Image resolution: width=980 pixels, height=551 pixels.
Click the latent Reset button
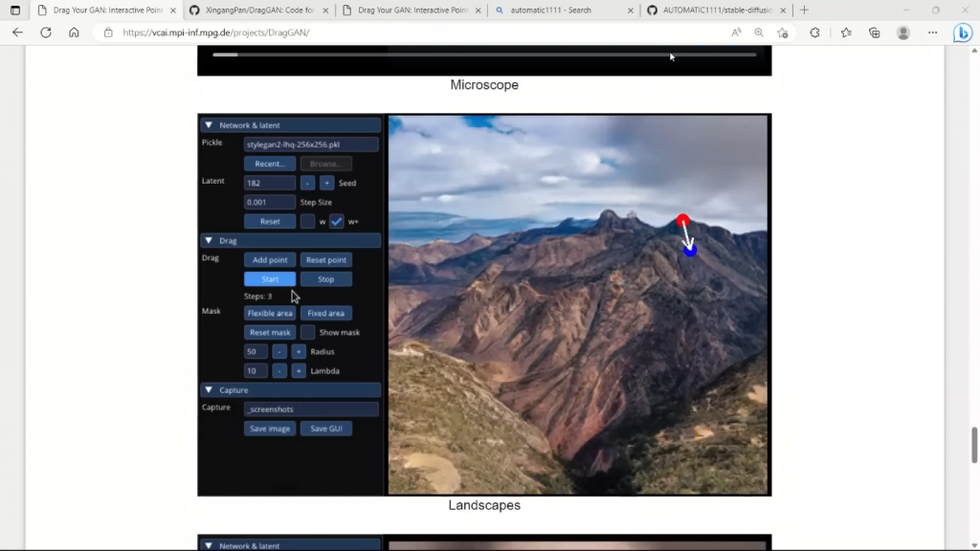(x=270, y=222)
